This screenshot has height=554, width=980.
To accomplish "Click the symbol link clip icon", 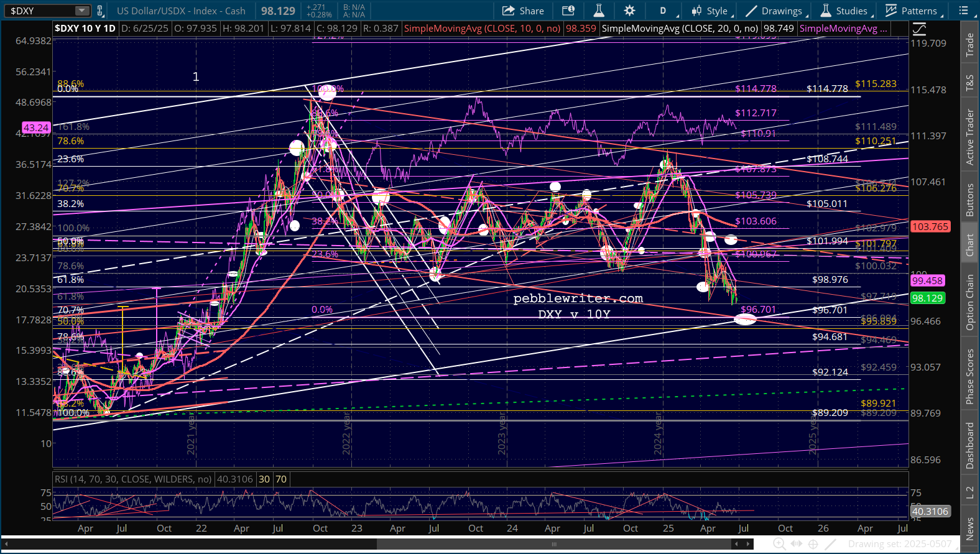I will (x=101, y=11).
